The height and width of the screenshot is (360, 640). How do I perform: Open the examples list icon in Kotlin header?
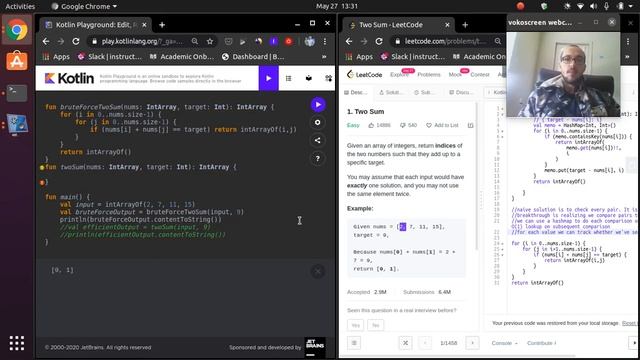point(289,78)
